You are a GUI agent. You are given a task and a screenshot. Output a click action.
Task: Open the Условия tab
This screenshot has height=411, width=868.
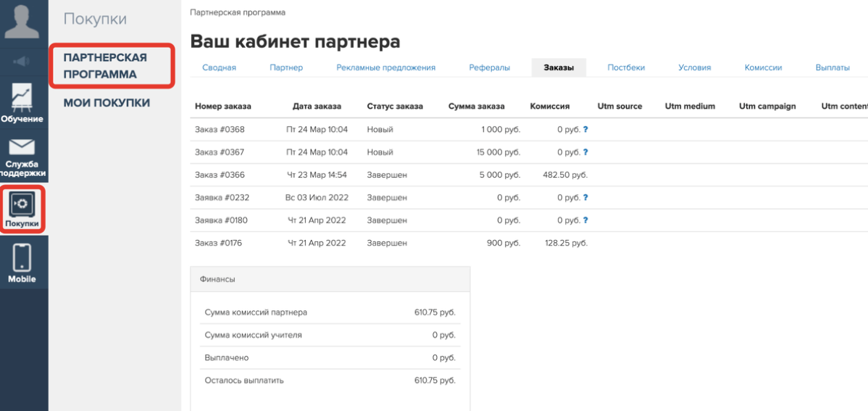pyautogui.click(x=695, y=67)
